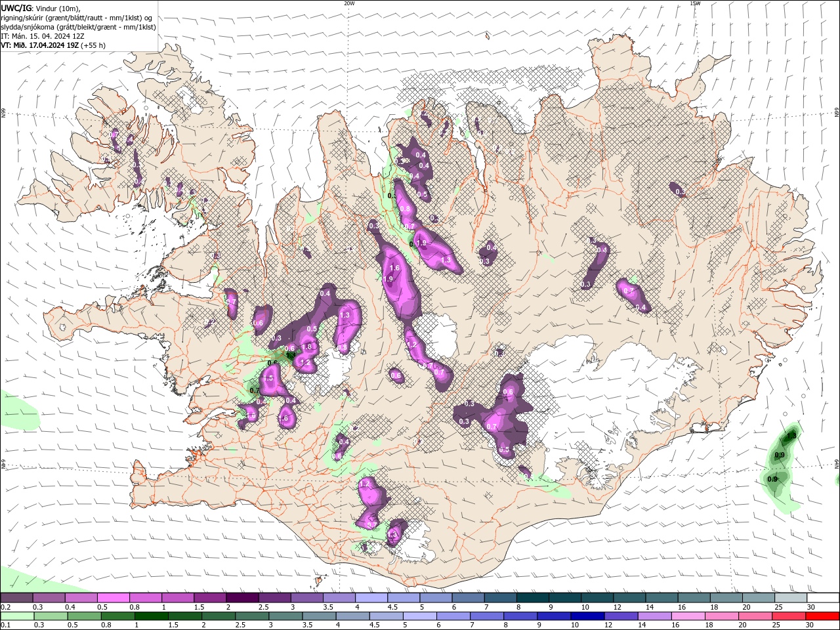This screenshot has height=630, width=840.
Task: Pick the lower scale swatch starting at 2
Action: coord(220,616)
